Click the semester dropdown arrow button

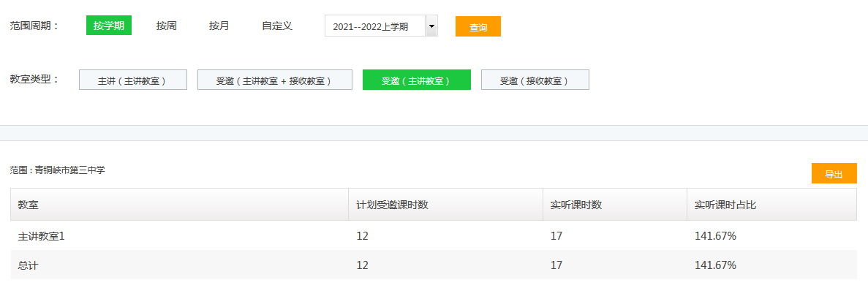[x=431, y=26]
